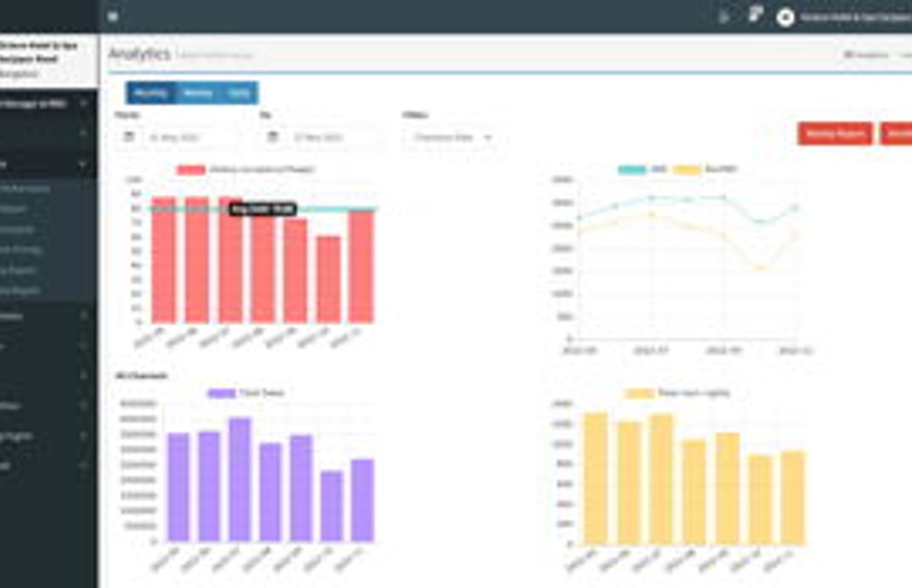Image resolution: width=912 pixels, height=588 pixels.
Task: Toggle the red occupancy legend swatch
Action: click(x=191, y=169)
